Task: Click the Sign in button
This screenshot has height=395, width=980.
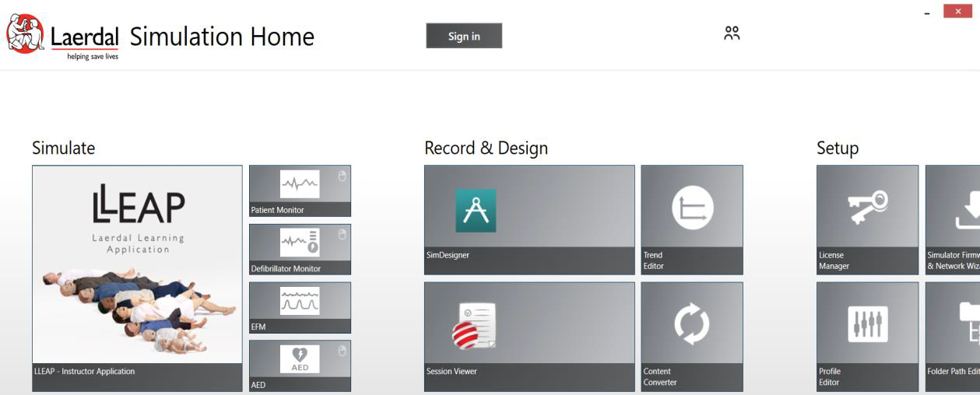Action: pos(464,36)
